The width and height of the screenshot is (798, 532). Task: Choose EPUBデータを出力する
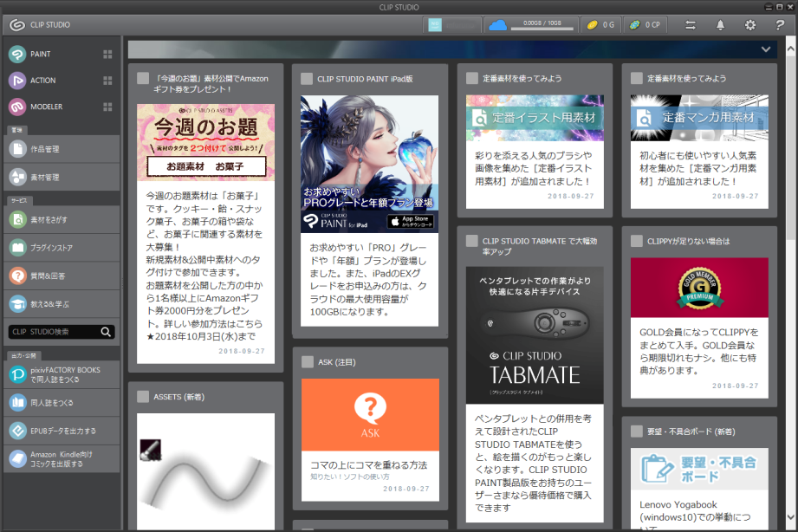[x=62, y=431]
